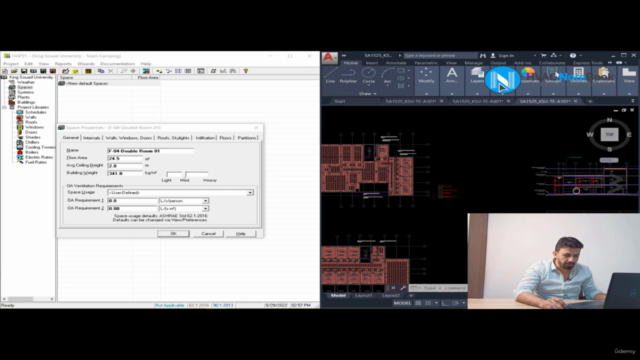Screen dimensions: 640x360
Task: Click the AutoCAD keyword search field
Action: (440, 56)
